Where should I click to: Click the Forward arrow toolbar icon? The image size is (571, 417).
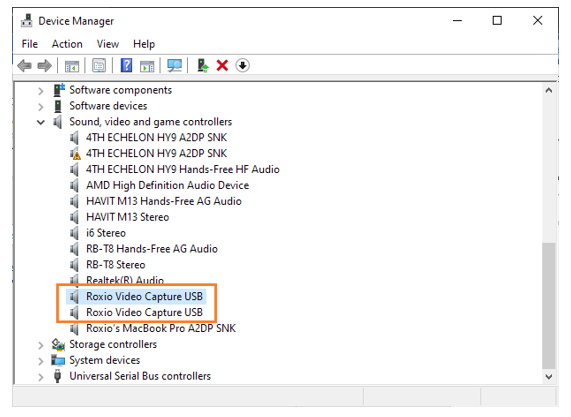(45, 66)
